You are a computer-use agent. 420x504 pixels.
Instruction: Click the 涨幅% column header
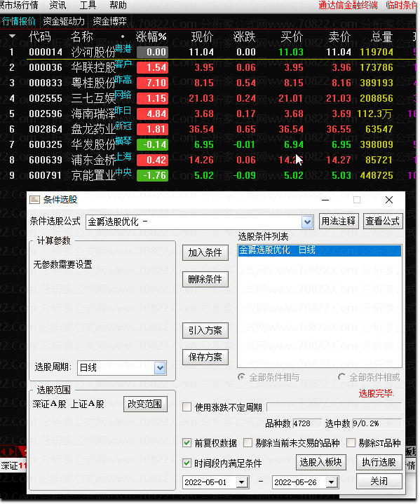(151, 36)
